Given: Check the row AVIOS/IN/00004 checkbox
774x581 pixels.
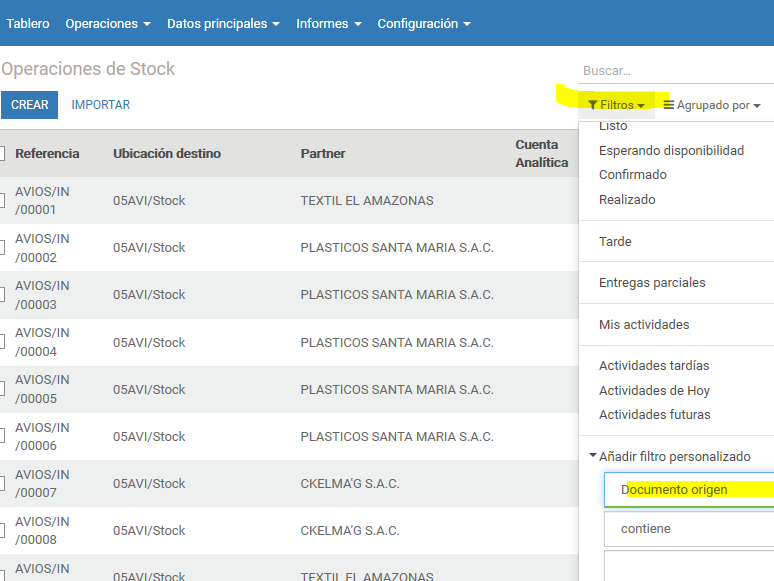Looking at the screenshot, I should point(2,342).
